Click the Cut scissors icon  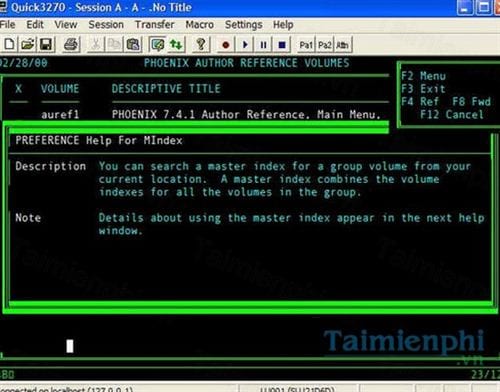point(96,45)
